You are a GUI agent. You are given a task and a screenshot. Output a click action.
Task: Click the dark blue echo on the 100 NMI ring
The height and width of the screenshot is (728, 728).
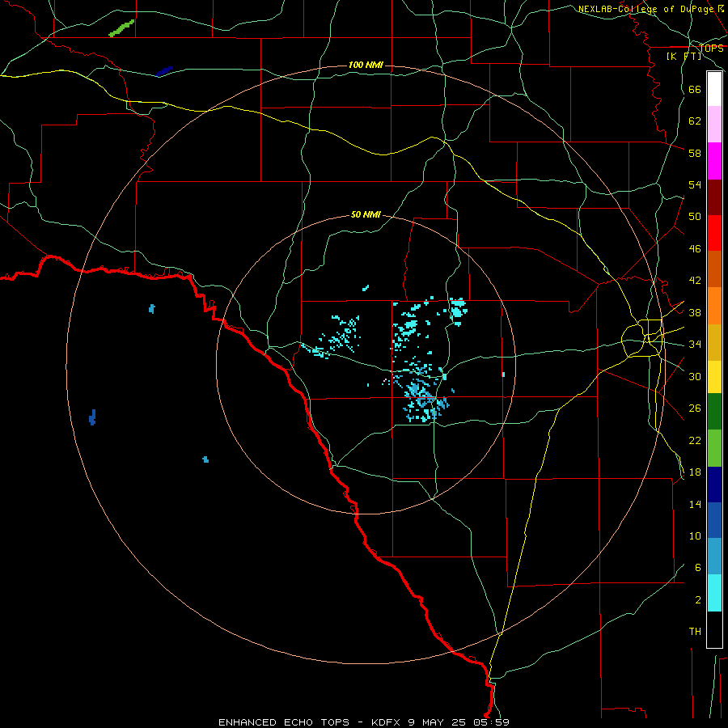coord(93,417)
